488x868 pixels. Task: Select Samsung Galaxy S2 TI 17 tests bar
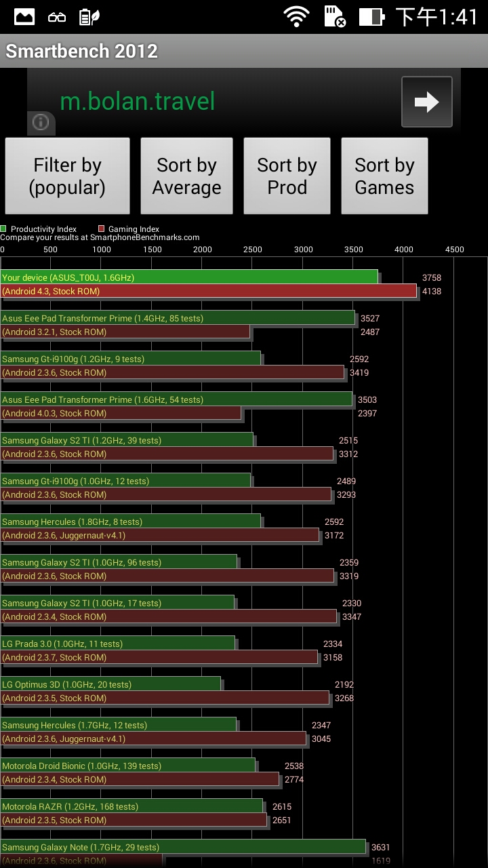(x=117, y=603)
